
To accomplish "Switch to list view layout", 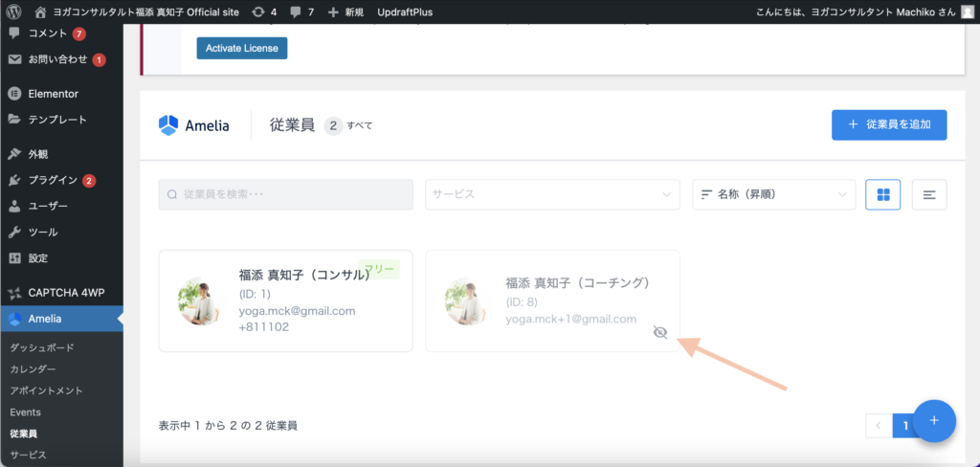I will click(929, 194).
